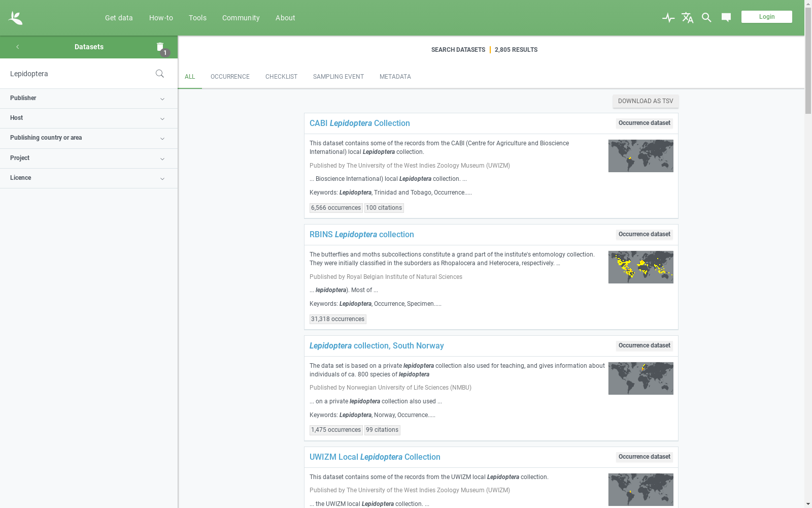Image resolution: width=812 pixels, height=508 pixels.
Task: Click Norwegian University of Life Sciences publisher text
Action: click(x=409, y=388)
